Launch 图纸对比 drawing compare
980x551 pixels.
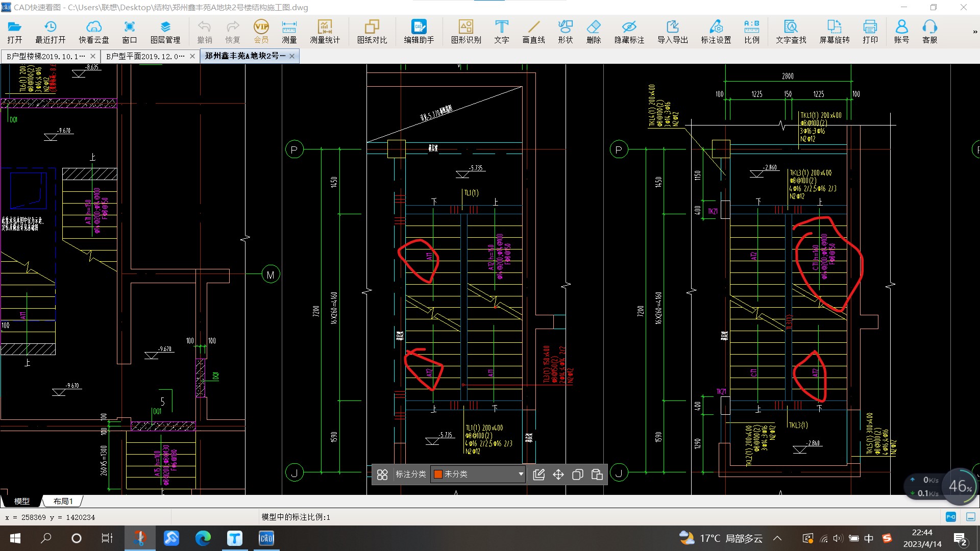pyautogui.click(x=372, y=32)
